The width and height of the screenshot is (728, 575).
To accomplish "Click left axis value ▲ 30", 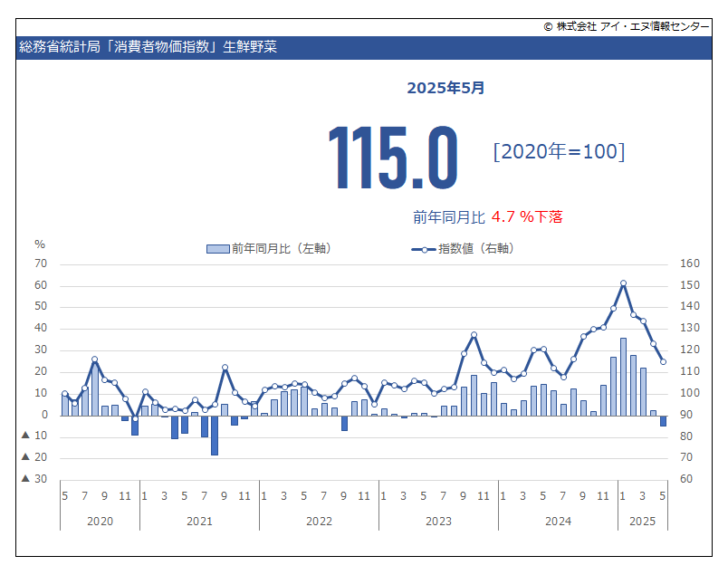I will (x=34, y=479).
